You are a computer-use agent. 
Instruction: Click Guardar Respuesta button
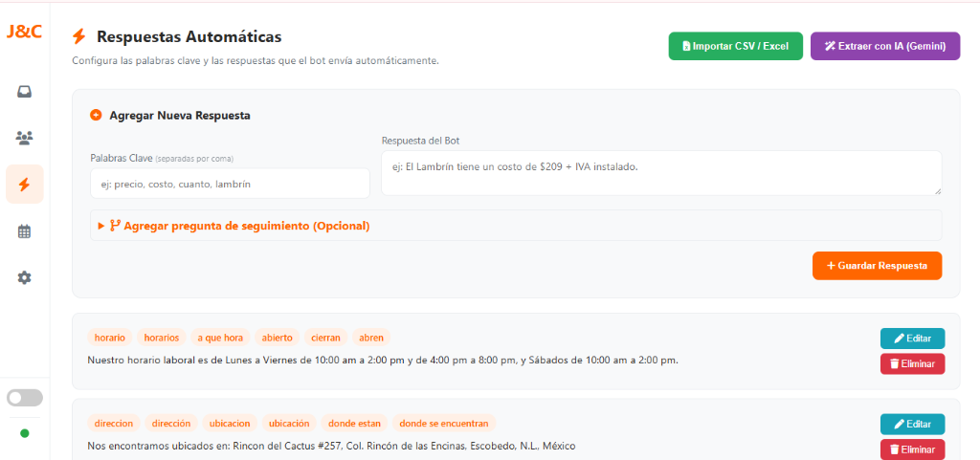(x=877, y=266)
